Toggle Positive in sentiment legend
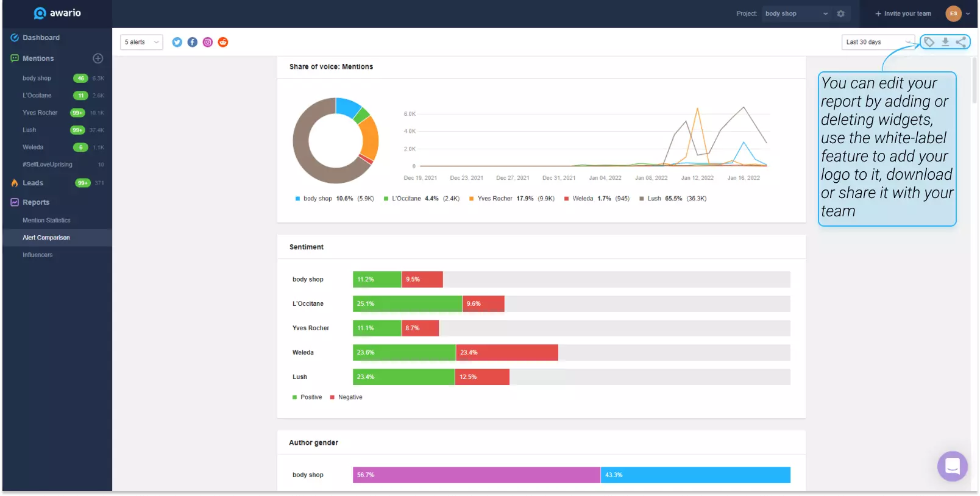The height and width of the screenshot is (496, 980). point(307,397)
